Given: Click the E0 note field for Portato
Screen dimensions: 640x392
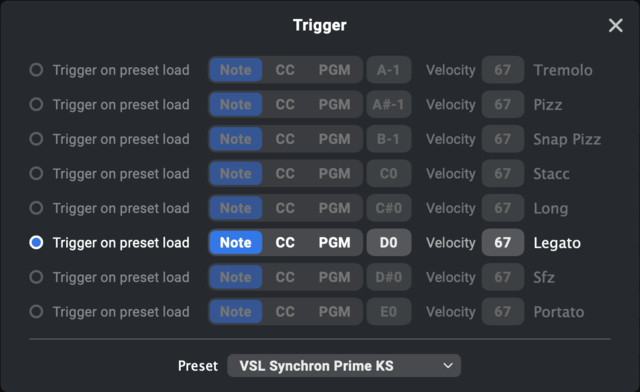Looking at the screenshot, I should tap(389, 312).
